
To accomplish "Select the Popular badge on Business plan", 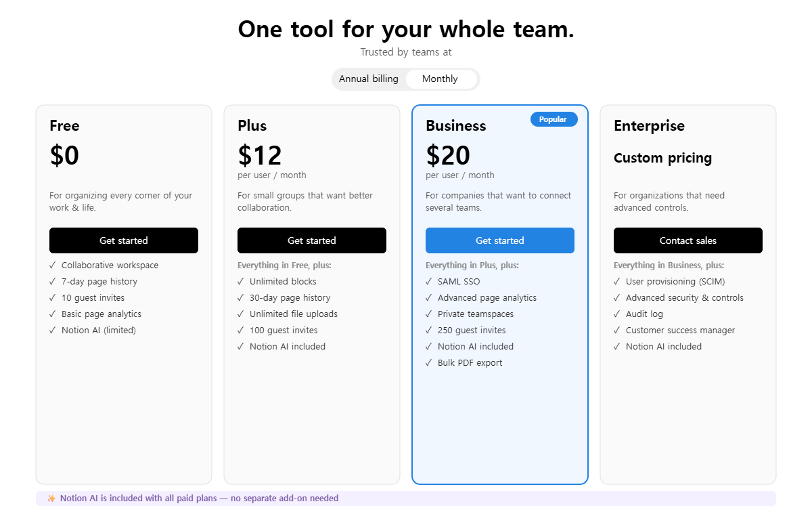I will click(x=554, y=119).
